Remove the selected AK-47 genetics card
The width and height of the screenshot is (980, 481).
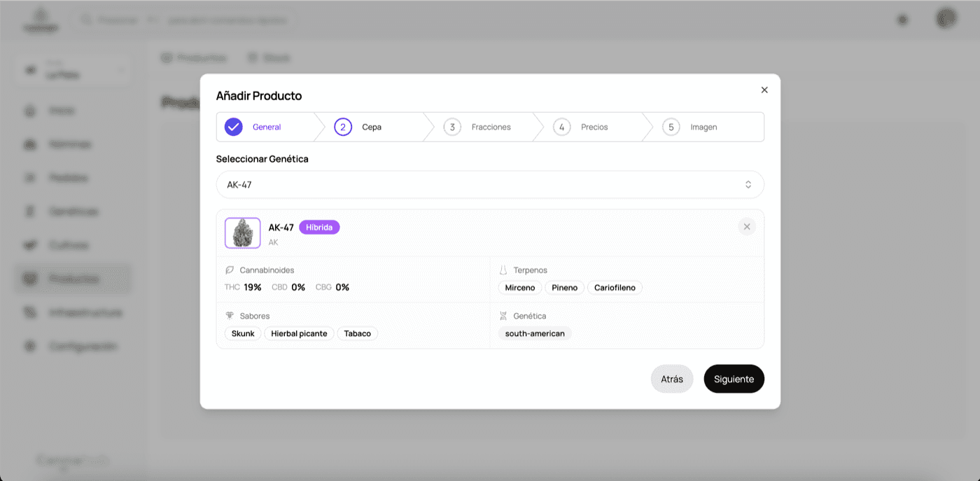click(747, 227)
